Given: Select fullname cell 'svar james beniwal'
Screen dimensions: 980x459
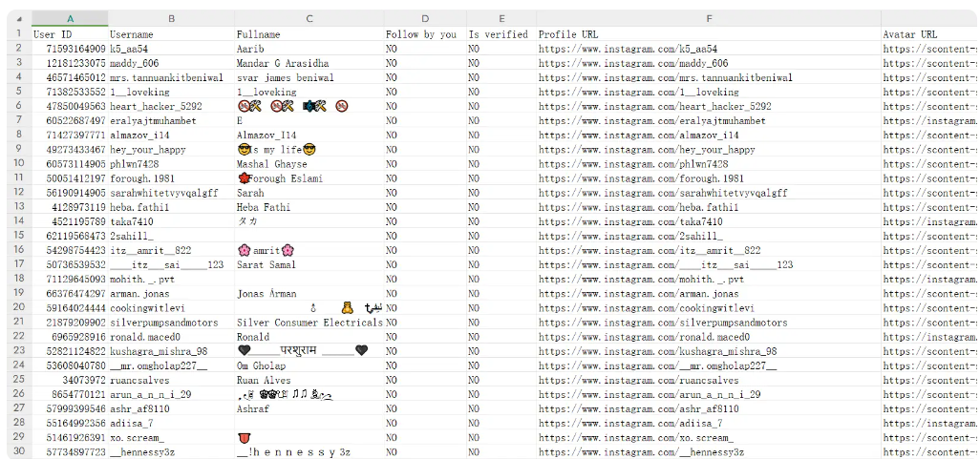Looking at the screenshot, I should 309,77.
